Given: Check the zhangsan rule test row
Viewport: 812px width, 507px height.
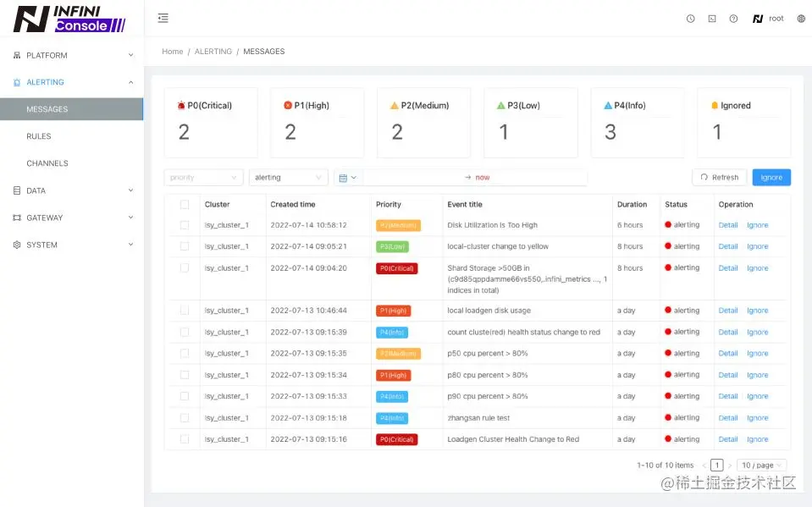Looking at the screenshot, I should click(185, 417).
